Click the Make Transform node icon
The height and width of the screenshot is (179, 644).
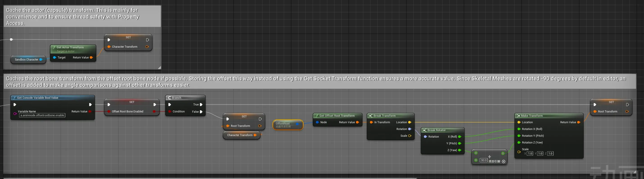[x=518, y=116]
